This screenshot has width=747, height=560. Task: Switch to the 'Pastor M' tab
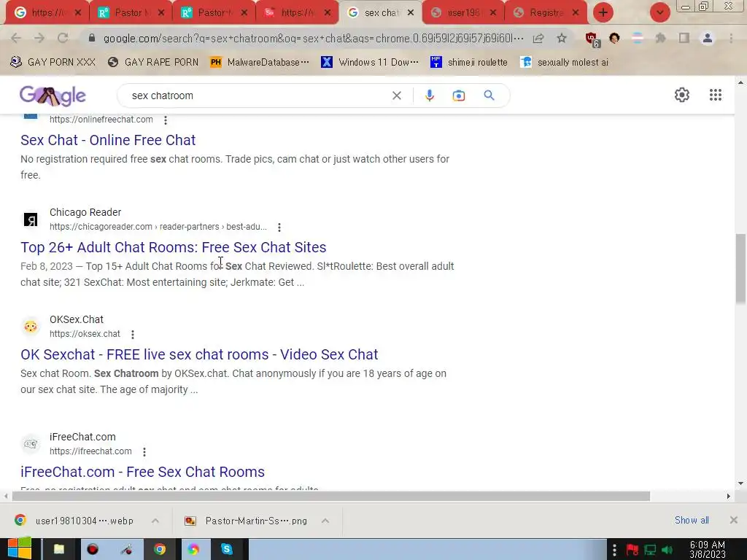(130, 12)
